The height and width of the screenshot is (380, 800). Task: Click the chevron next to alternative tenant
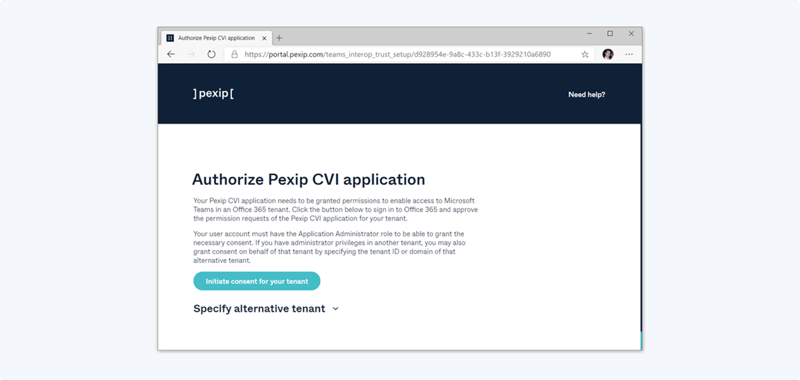[x=335, y=309]
